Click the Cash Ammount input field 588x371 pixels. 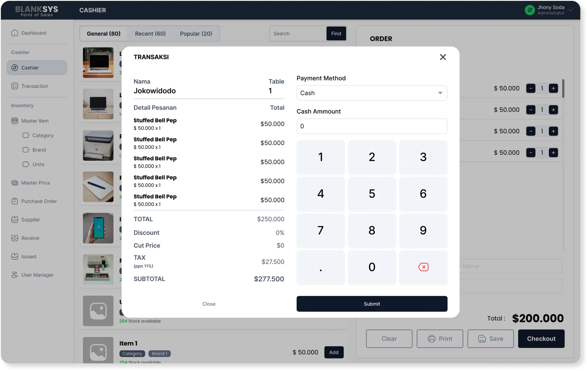(x=372, y=126)
